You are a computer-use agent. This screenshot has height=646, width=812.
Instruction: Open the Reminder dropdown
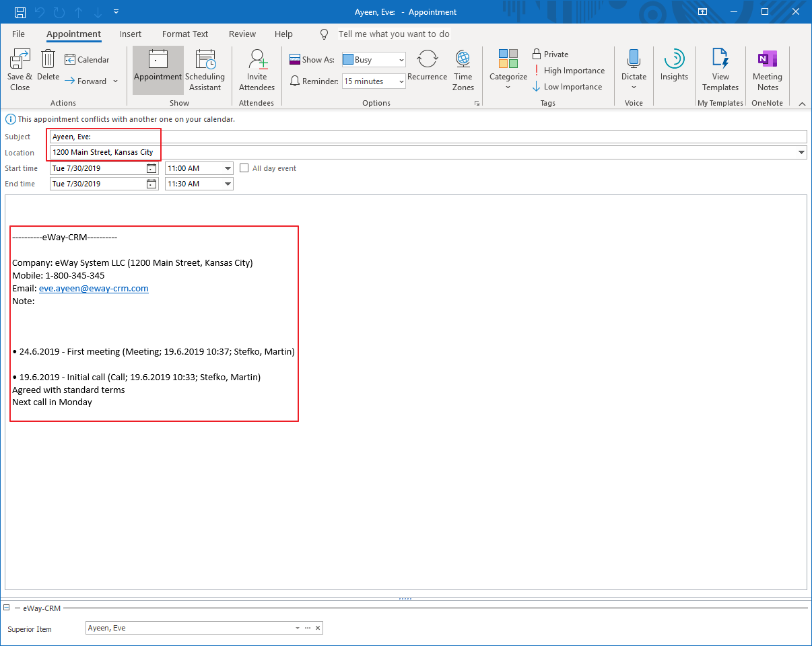point(400,81)
